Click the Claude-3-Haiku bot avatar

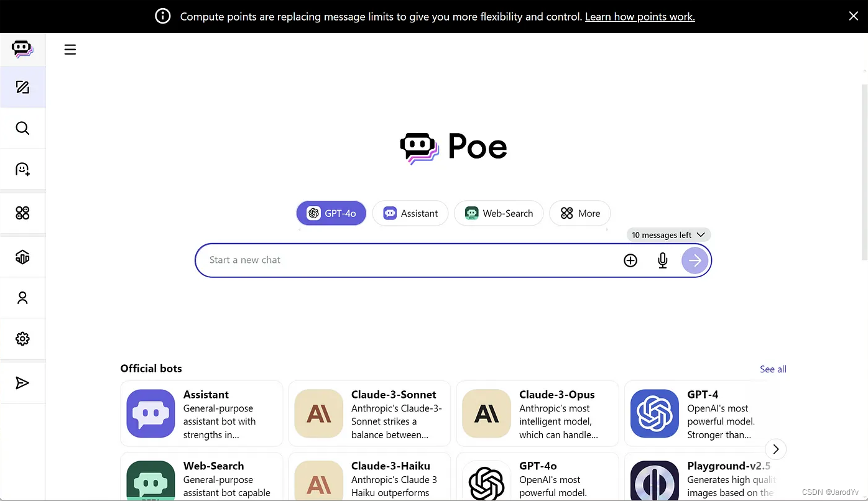tap(319, 480)
